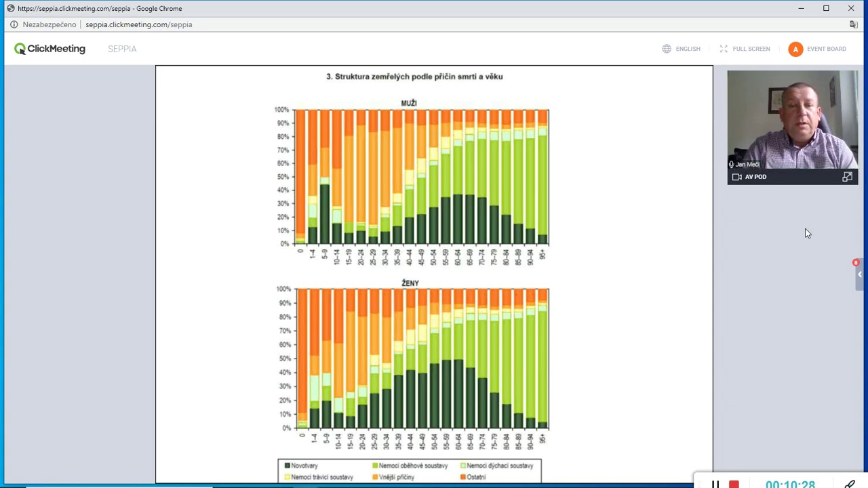Click the globe icon beside ENGLISH
The width and height of the screenshot is (868, 488).
point(667,49)
